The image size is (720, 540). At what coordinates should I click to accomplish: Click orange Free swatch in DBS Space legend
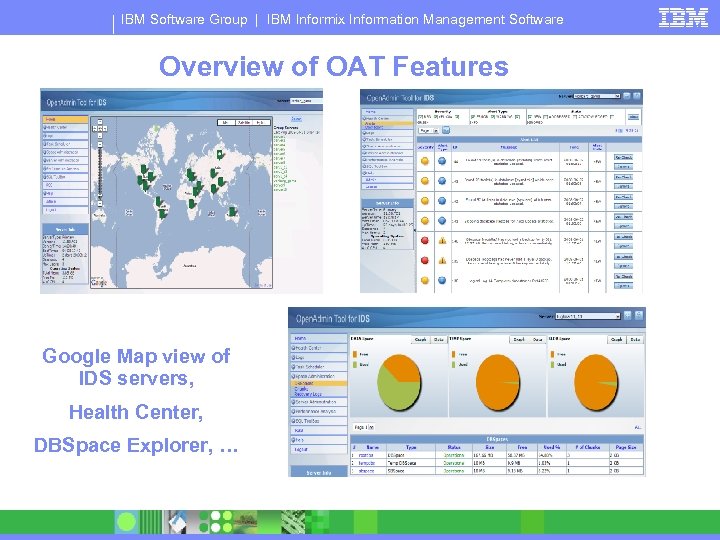(354, 354)
